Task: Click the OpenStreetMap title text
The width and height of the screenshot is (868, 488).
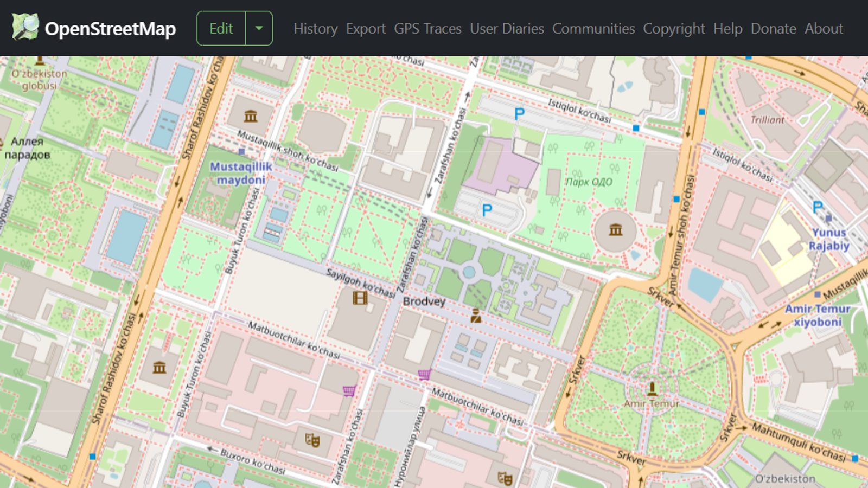Action: [x=110, y=29]
